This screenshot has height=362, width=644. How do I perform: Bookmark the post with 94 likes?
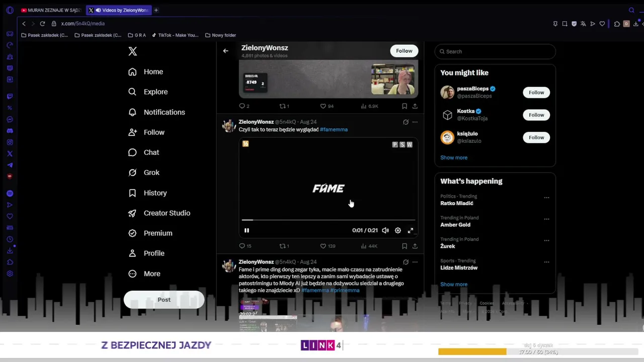[x=405, y=106]
